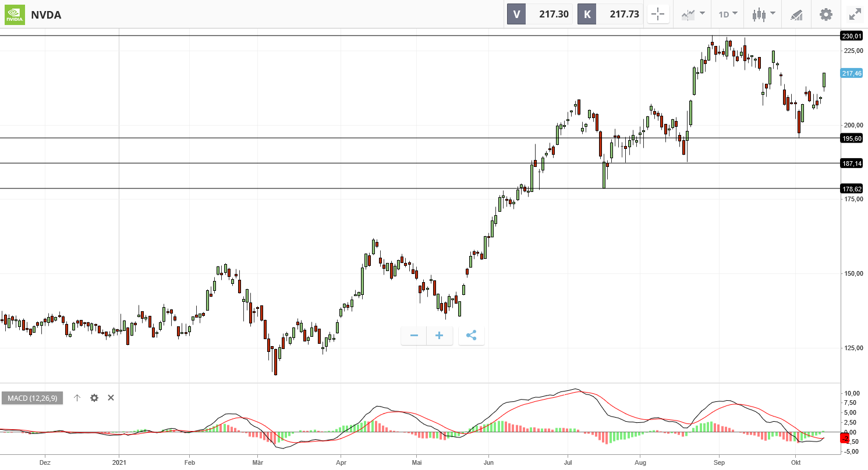The height and width of the screenshot is (470, 868).
Task: Select the horizontal line label 230,01
Action: pyautogui.click(x=852, y=36)
